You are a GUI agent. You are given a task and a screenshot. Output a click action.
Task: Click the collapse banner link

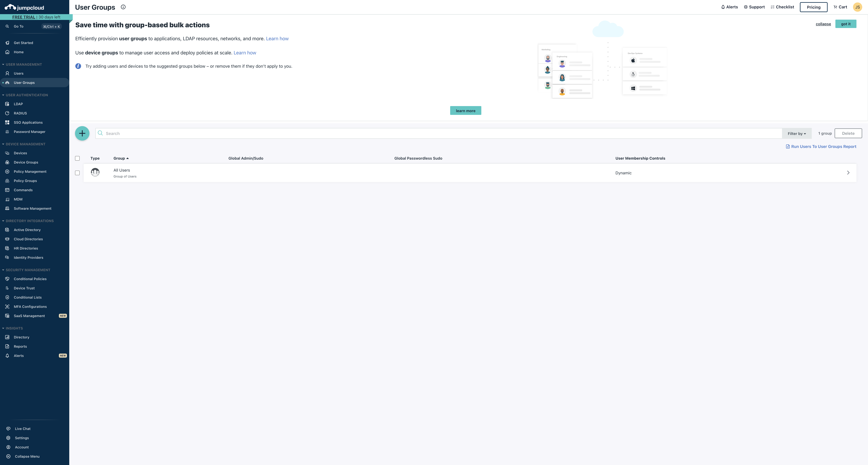pos(823,24)
